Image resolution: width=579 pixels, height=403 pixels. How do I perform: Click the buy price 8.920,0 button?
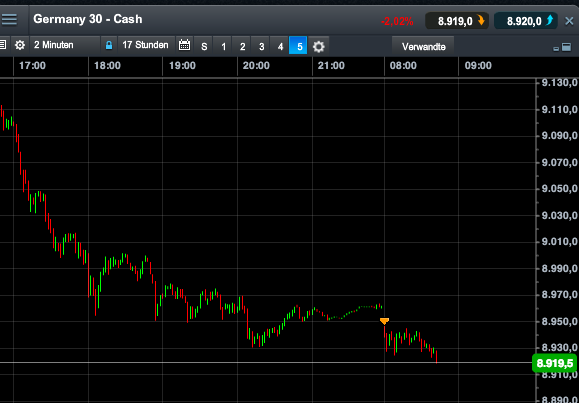(526, 21)
